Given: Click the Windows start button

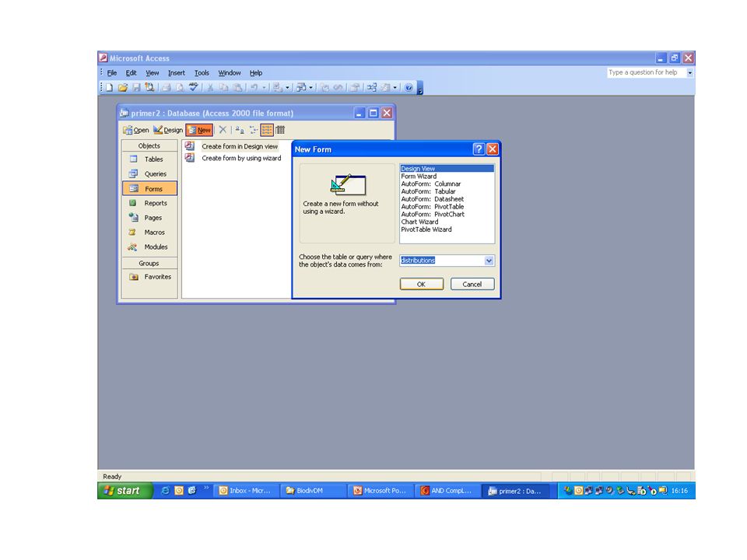Looking at the screenshot, I should (124, 491).
